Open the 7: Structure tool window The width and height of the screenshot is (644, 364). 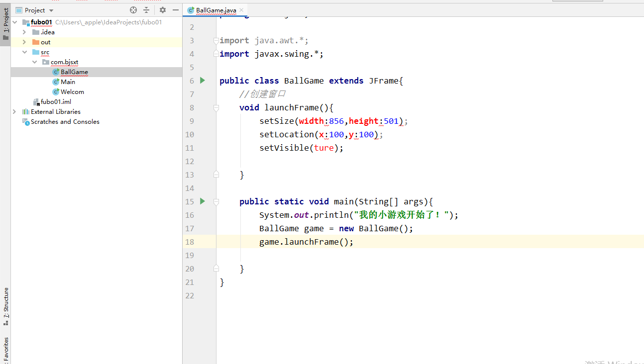pos(5,306)
